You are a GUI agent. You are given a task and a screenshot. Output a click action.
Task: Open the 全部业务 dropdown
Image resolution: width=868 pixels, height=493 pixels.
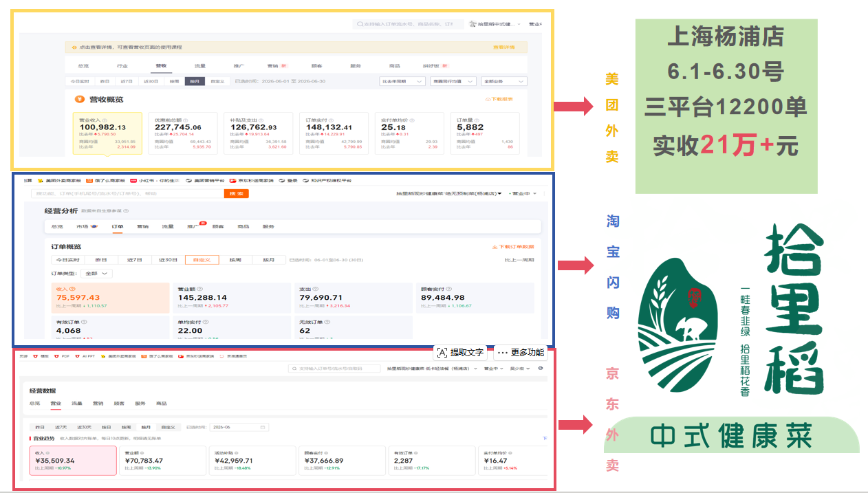coord(503,81)
